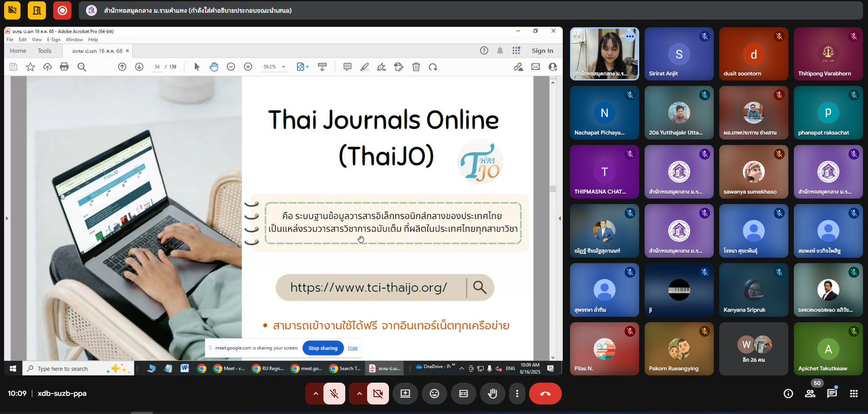Switch to the Tools tab in Acrobat

pos(45,51)
